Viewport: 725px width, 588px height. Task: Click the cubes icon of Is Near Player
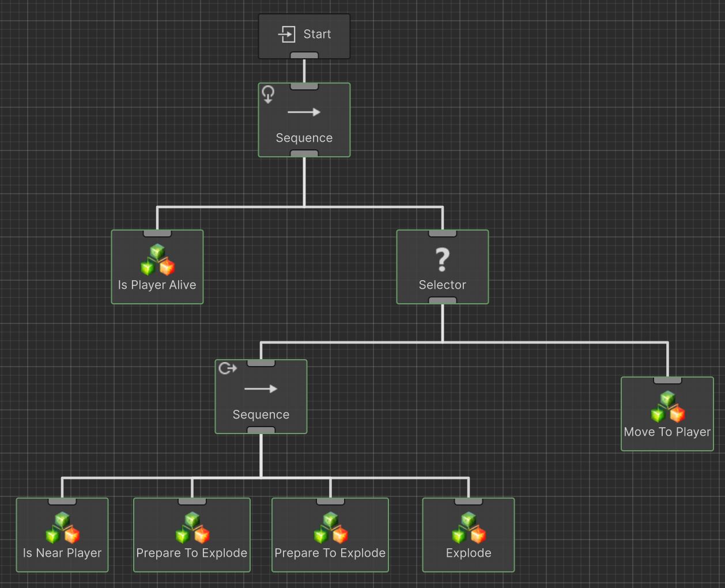point(62,528)
